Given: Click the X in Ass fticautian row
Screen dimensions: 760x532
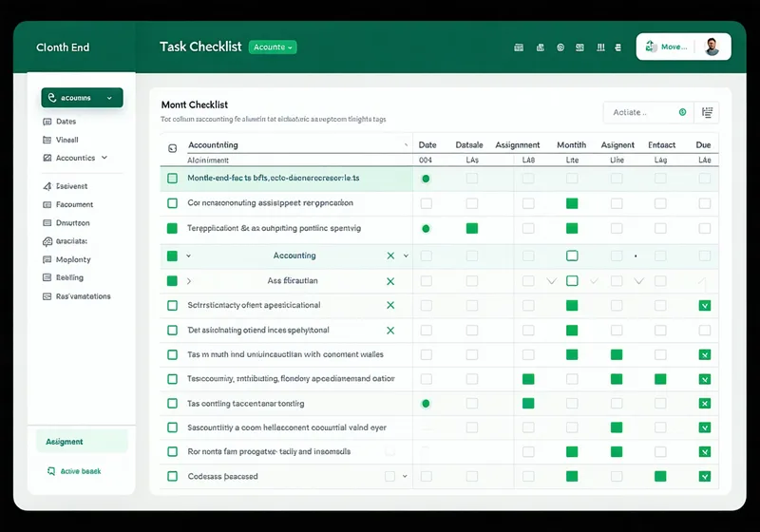Looking at the screenshot, I should point(390,281).
